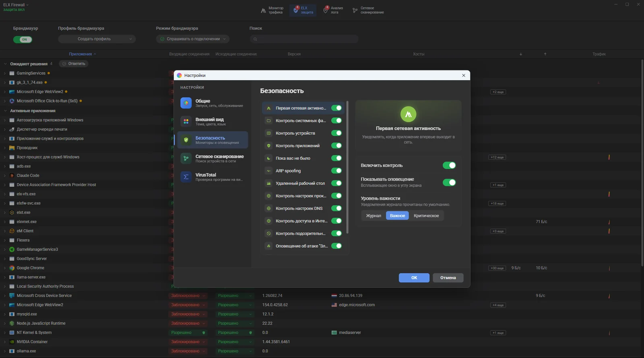Click the Ответить button
Screen dimensions: 644x358
pos(74,64)
